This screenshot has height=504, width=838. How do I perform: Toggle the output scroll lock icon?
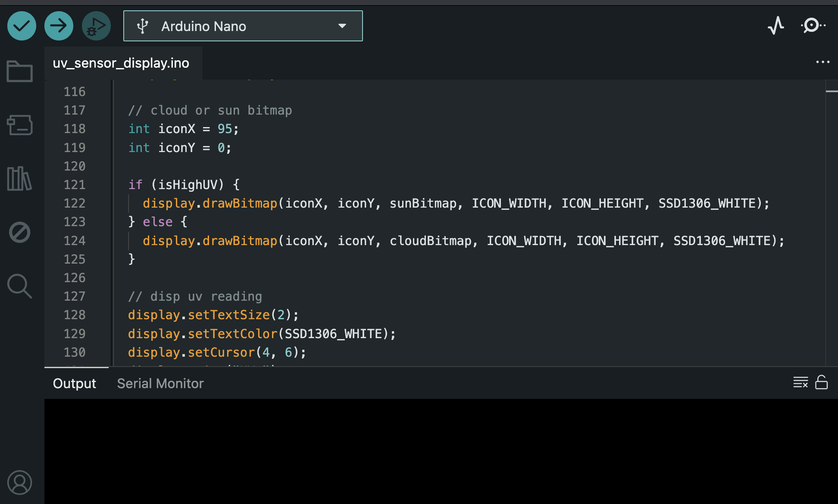(x=822, y=382)
